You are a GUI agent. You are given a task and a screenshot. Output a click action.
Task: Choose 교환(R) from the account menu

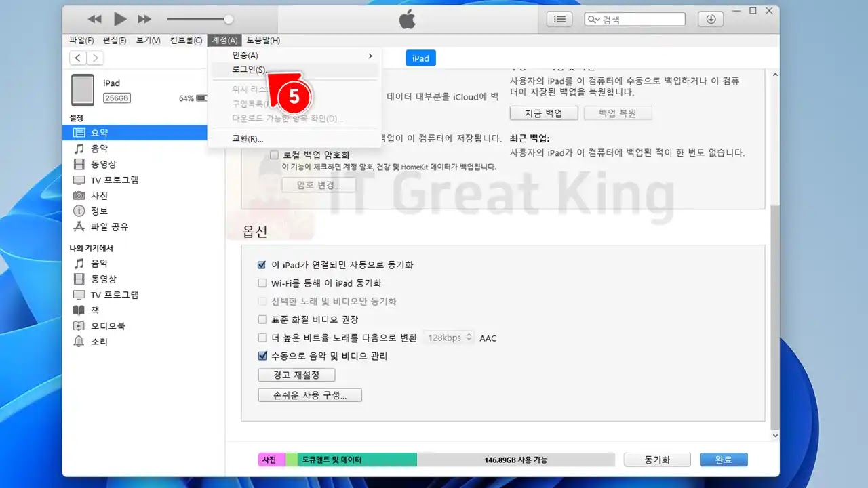coord(295,139)
